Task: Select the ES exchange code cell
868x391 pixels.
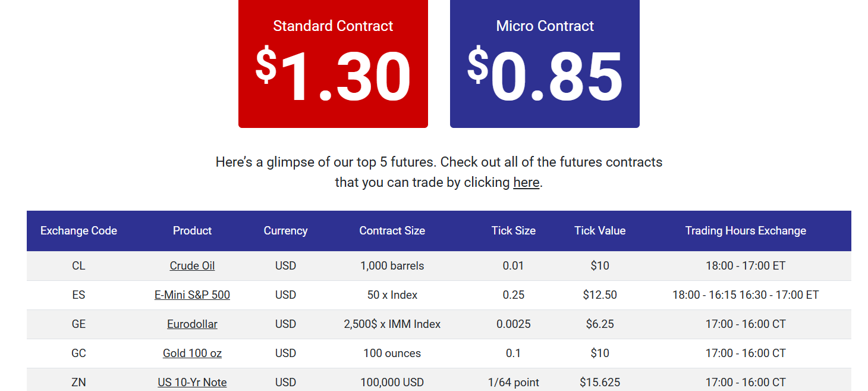Action: point(78,295)
